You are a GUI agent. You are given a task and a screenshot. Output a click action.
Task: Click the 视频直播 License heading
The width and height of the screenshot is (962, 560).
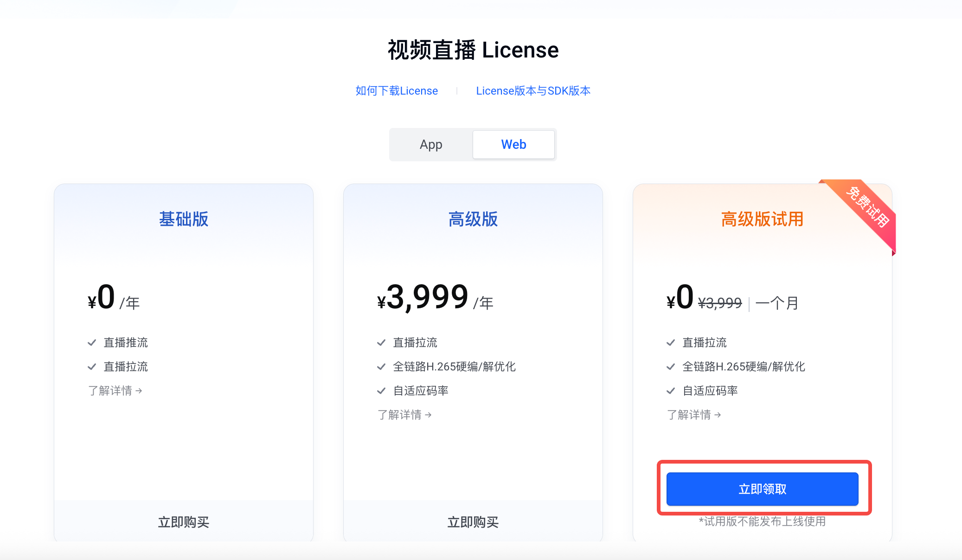[473, 50]
